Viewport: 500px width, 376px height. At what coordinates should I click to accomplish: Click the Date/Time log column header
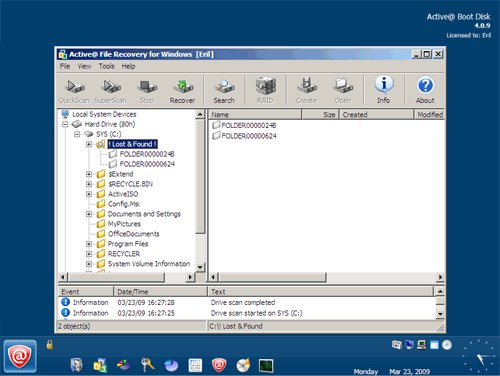click(x=160, y=292)
